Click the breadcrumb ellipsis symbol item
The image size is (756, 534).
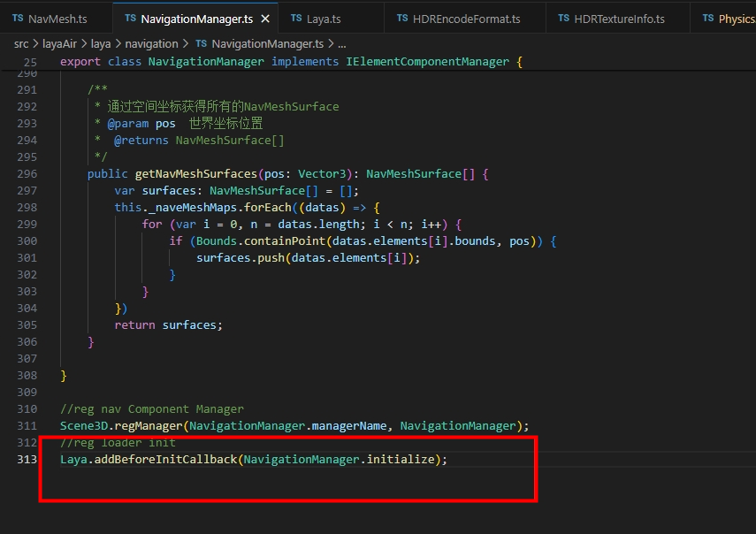[342, 43]
